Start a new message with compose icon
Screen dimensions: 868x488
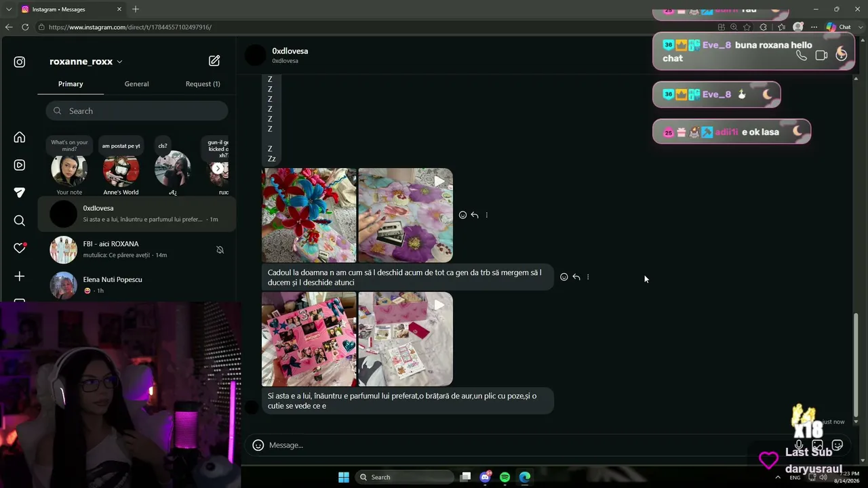click(x=214, y=61)
